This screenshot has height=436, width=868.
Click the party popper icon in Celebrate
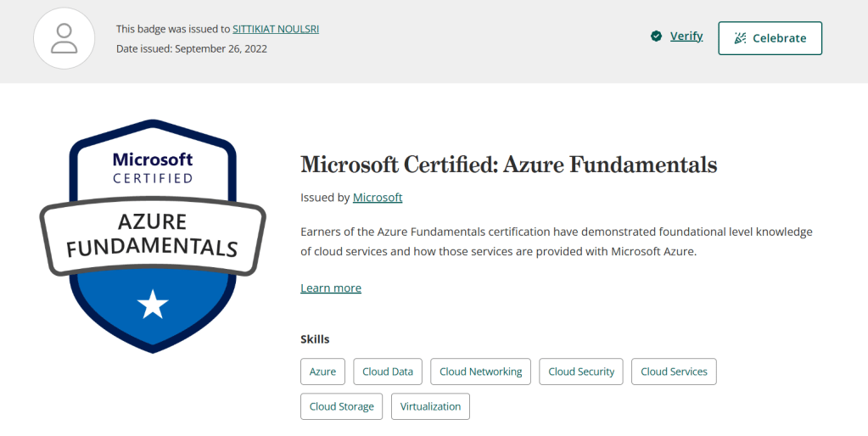[740, 38]
